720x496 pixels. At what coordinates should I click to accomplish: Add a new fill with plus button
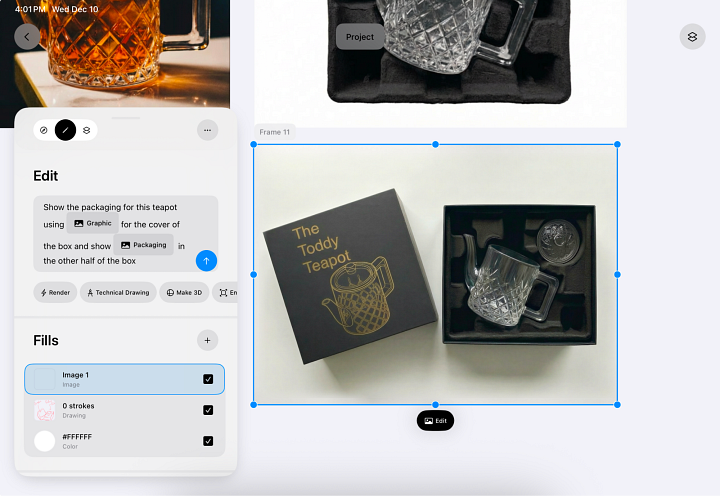click(x=208, y=340)
